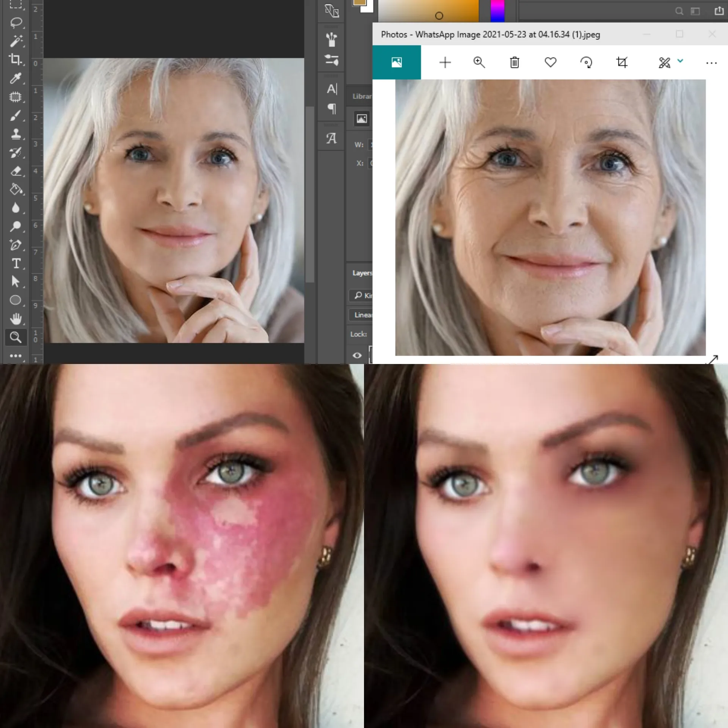Select the Lasso tool
728x728 pixels.
coord(16,22)
